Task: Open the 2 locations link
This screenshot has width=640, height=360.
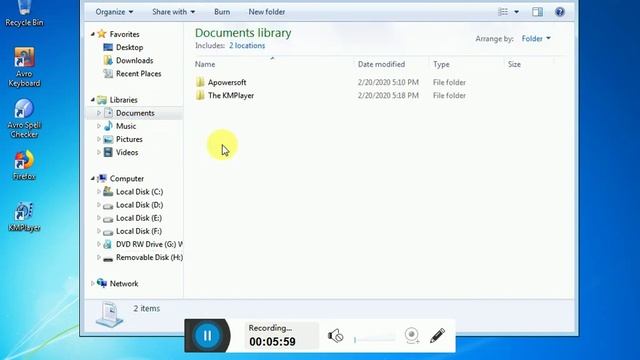Action: point(247,45)
